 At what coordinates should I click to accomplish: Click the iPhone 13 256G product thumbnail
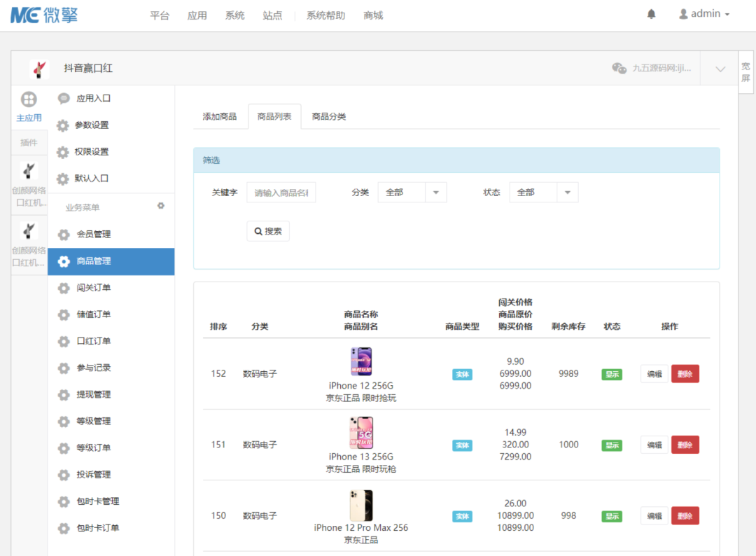pos(361,433)
